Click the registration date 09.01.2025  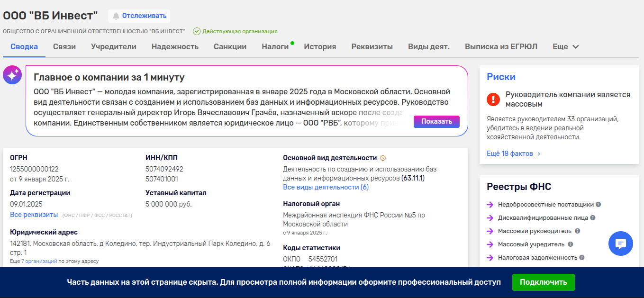[26, 204]
